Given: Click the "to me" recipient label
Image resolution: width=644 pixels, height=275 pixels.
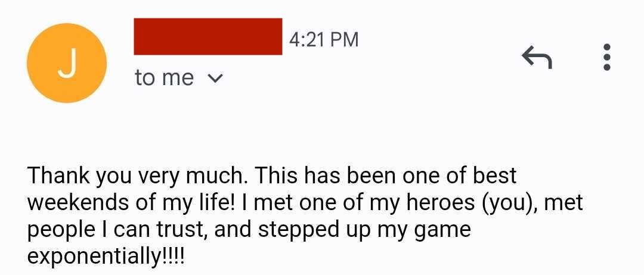Looking at the screenshot, I should pos(164,78).
